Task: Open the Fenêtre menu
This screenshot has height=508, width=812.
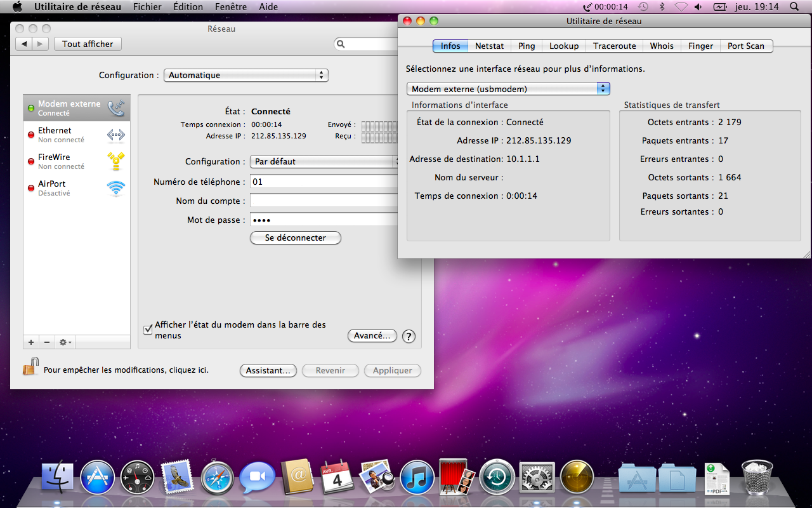Action: pos(231,7)
